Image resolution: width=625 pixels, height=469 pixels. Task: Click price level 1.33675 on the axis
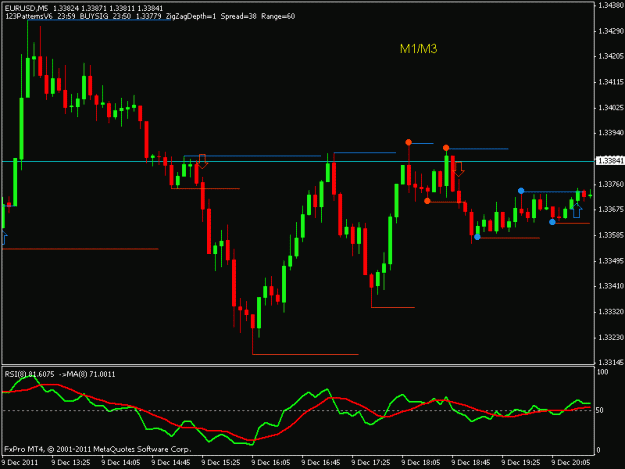click(x=610, y=210)
